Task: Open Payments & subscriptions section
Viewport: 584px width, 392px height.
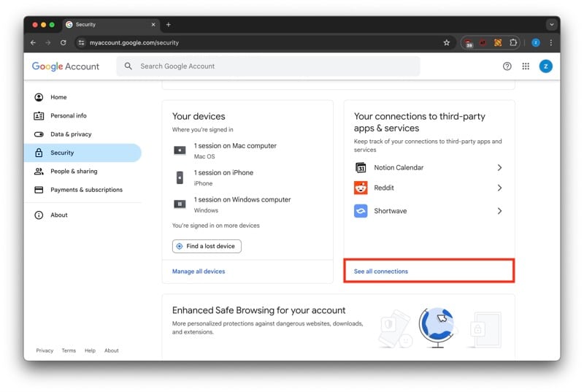Action: coord(82,190)
